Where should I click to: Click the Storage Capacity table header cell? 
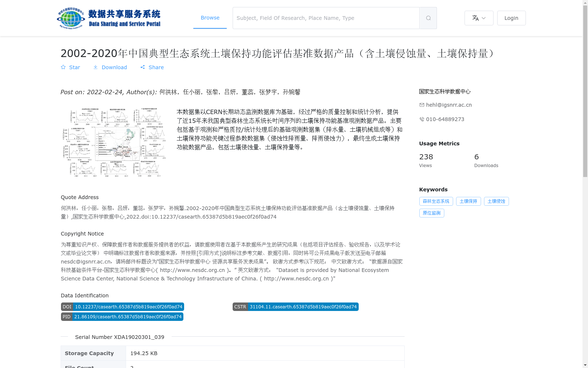click(x=93, y=353)
